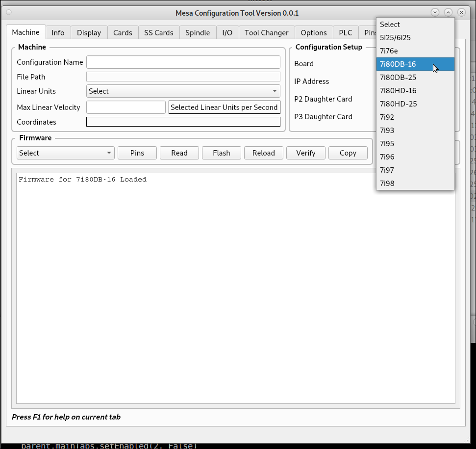Maximize the Mesa Configuration Tool window
The image size is (476, 449).
[x=449, y=12]
